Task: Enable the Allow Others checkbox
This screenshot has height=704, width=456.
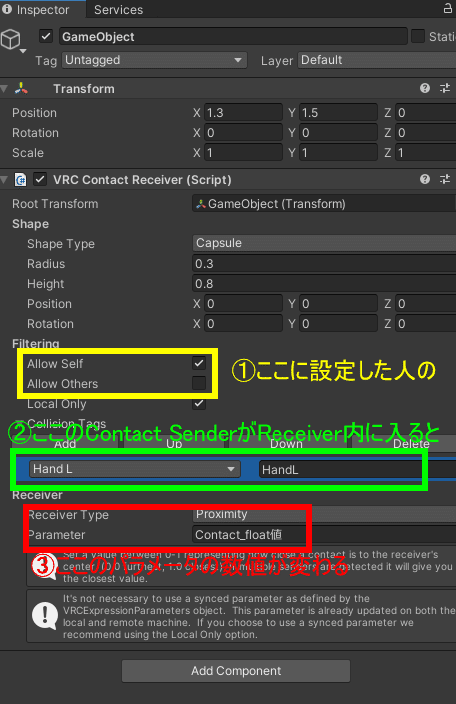Action: [x=199, y=383]
